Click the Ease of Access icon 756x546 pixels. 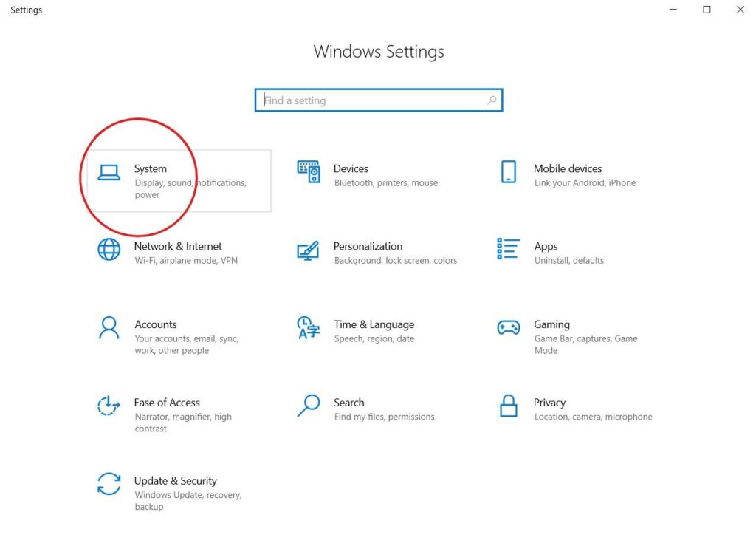pyautogui.click(x=109, y=406)
